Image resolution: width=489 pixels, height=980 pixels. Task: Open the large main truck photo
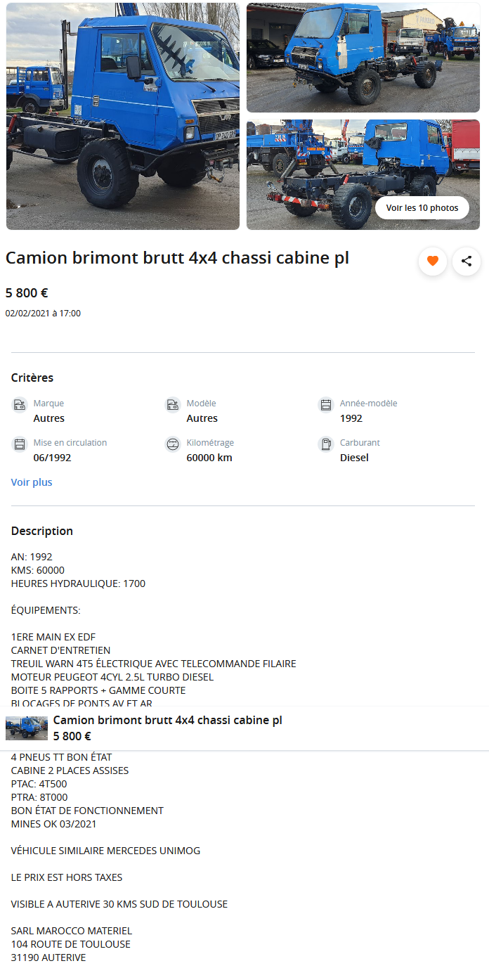(123, 116)
